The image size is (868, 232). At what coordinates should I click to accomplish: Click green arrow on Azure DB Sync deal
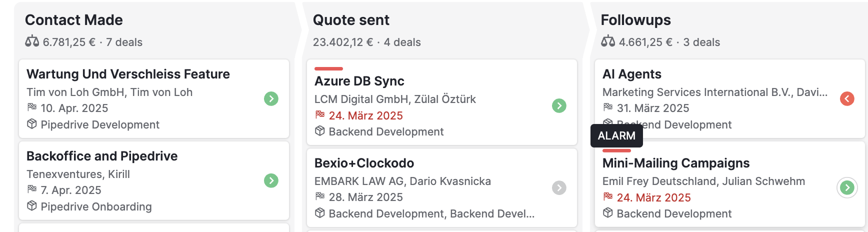point(559,105)
